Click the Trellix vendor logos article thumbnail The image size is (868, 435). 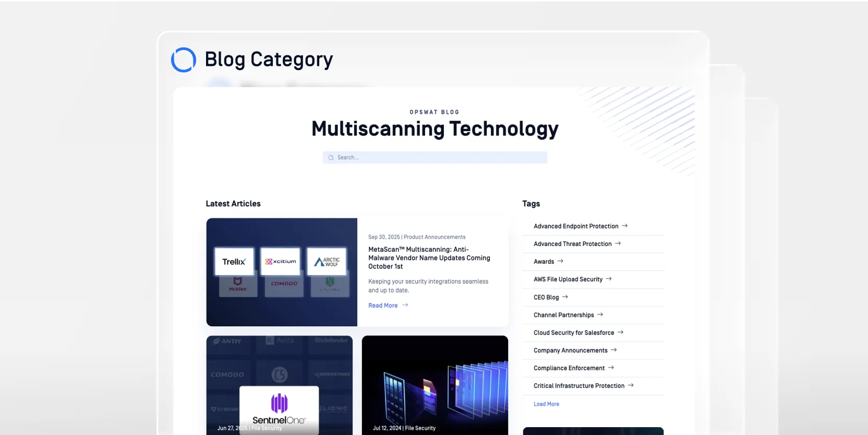tap(282, 272)
